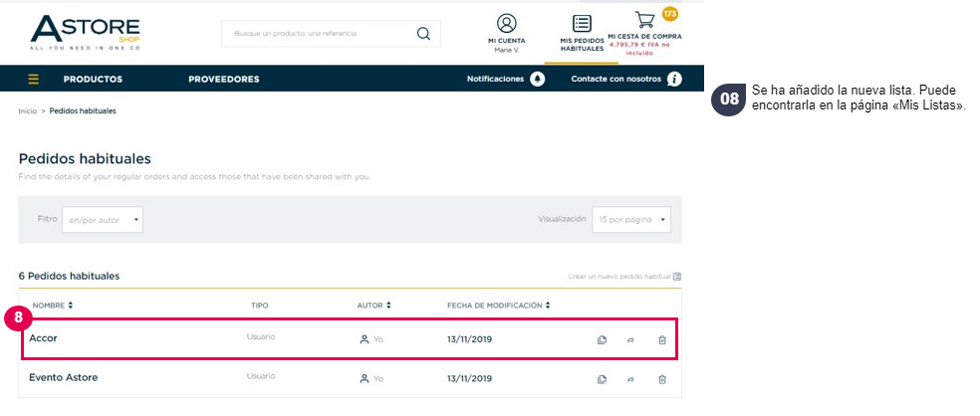This screenshot has width=980, height=416.
Task: Share the Accor list
Action: 630,339
